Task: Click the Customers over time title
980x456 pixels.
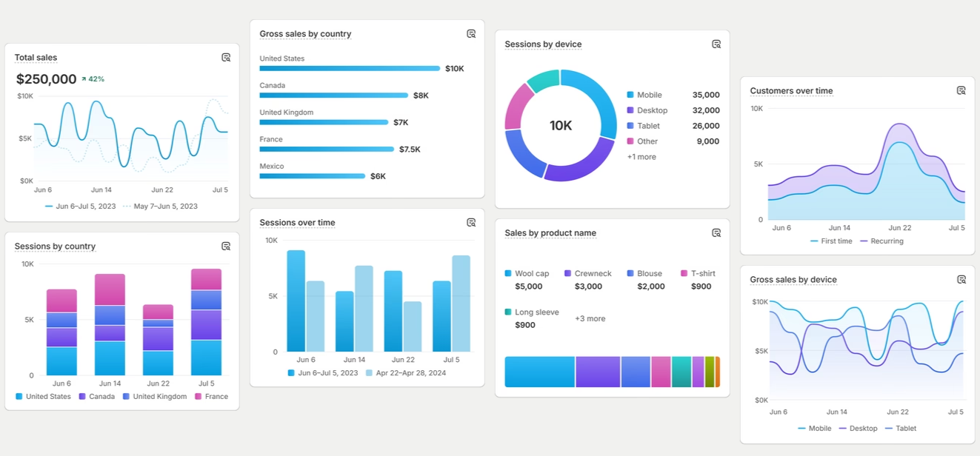Action: (x=791, y=91)
